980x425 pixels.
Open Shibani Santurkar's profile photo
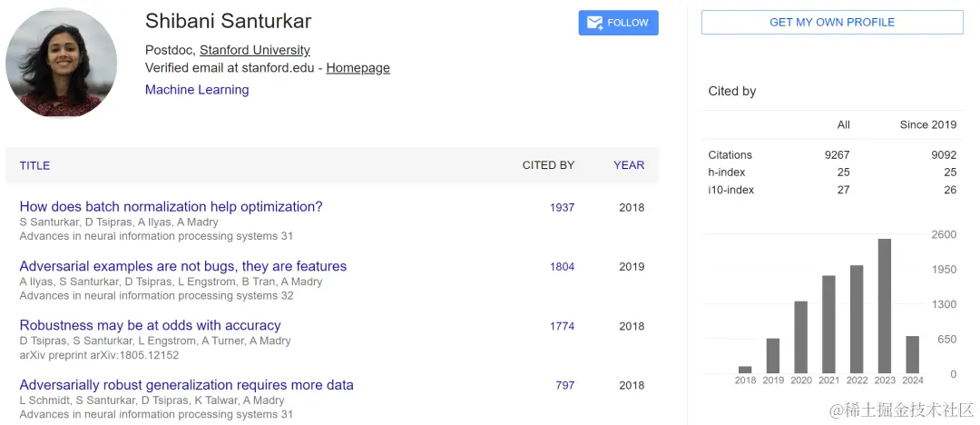[61, 63]
